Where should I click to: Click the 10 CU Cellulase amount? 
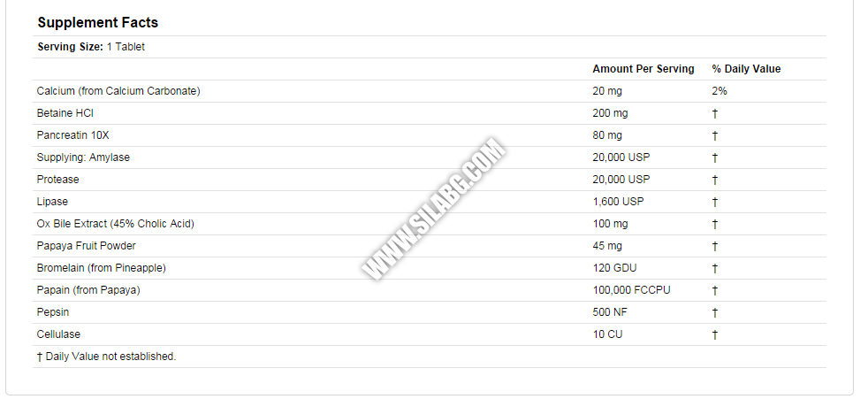click(607, 334)
